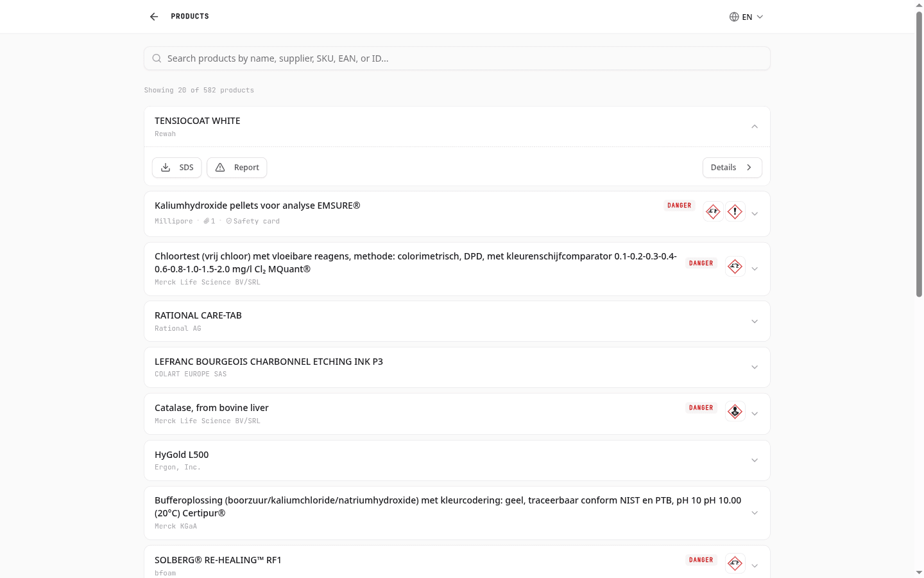Click the Bufferoplossing boorzuur product title
The height and width of the screenshot is (578, 924).
[448, 507]
